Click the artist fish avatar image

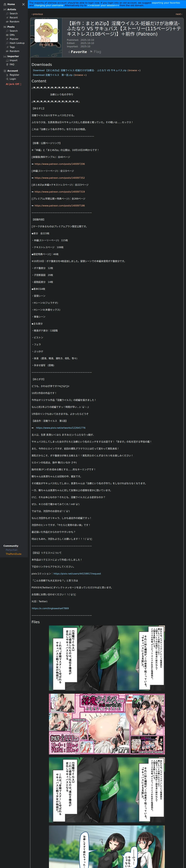(46, 31)
